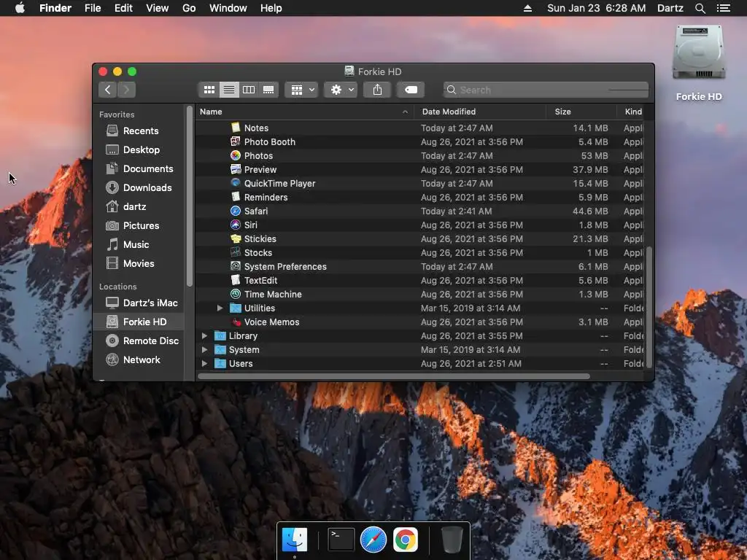Select Remote Disc in Locations
The width and height of the screenshot is (747, 560).
click(x=139, y=341)
